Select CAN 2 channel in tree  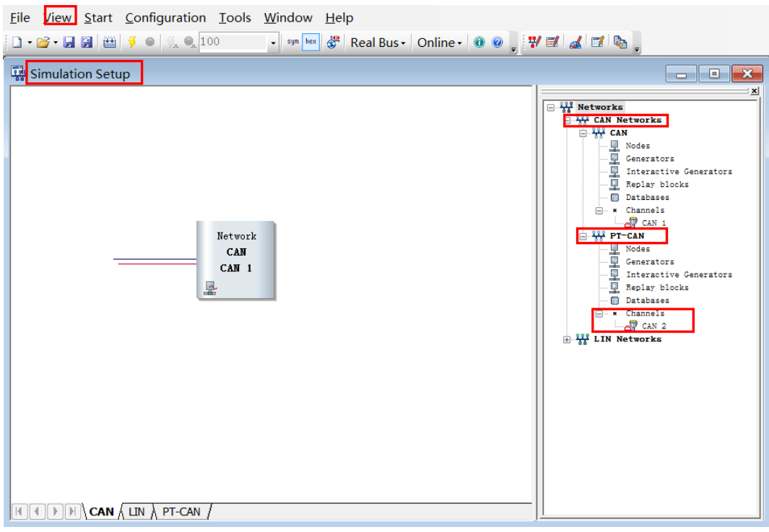653,326
